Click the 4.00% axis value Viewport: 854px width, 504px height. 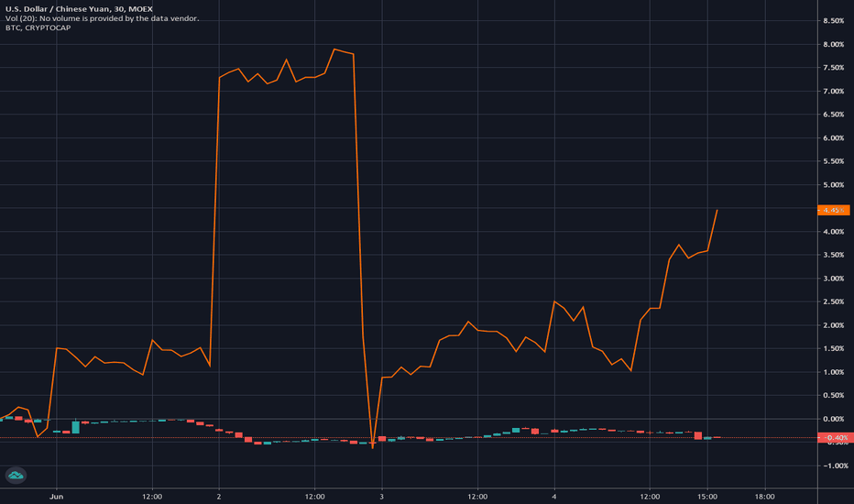[833, 232]
